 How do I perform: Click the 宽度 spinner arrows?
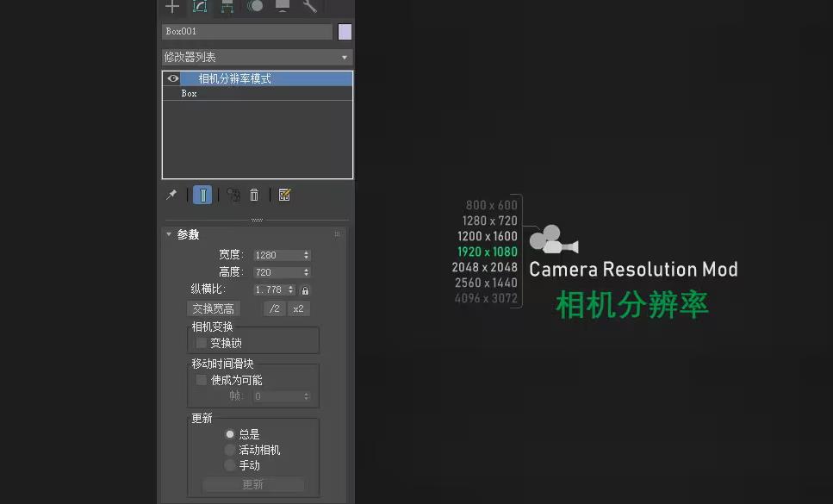[x=307, y=256]
